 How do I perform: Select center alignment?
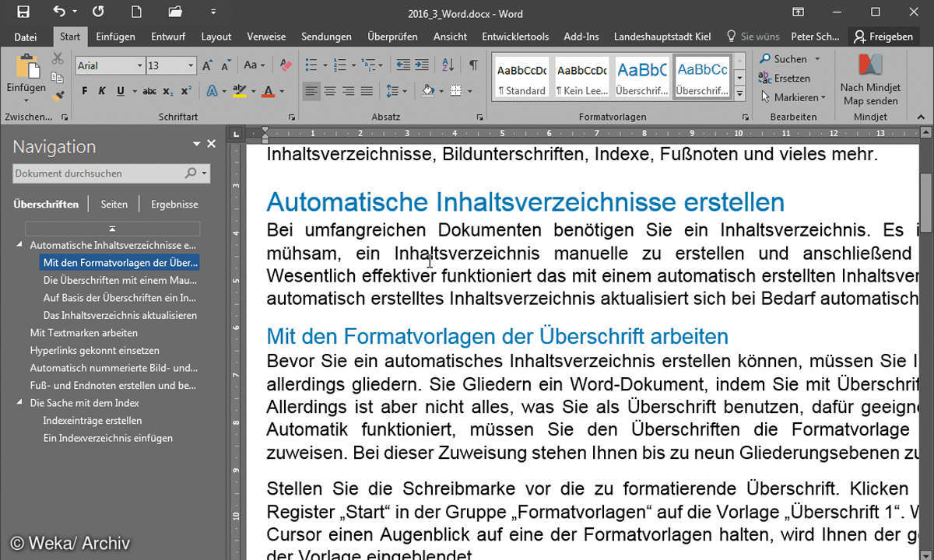click(x=330, y=92)
